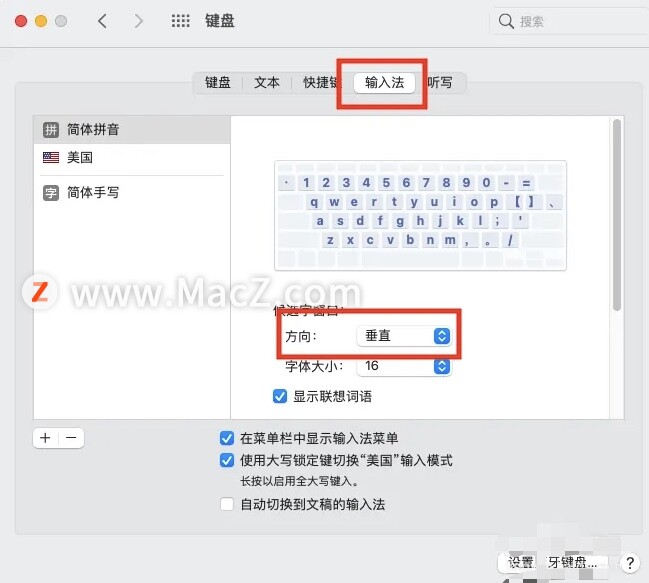Screen dimensions: 649x583
Task: Click the 拼 pinyin icon
Action: coord(51,130)
